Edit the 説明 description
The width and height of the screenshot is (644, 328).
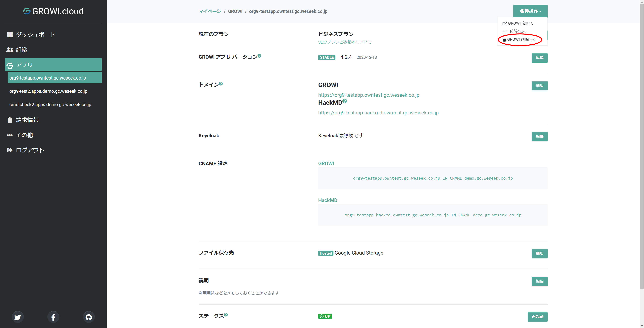[540, 281]
